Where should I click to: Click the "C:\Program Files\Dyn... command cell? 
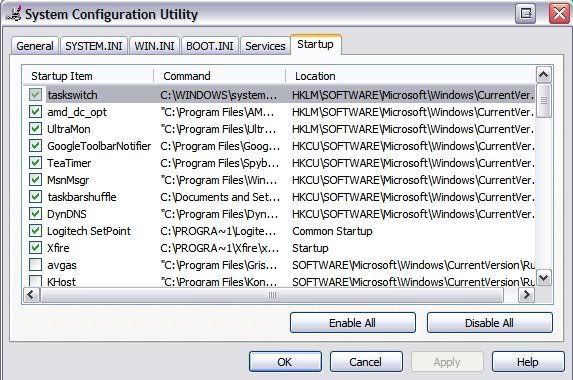tap(219, 214)
